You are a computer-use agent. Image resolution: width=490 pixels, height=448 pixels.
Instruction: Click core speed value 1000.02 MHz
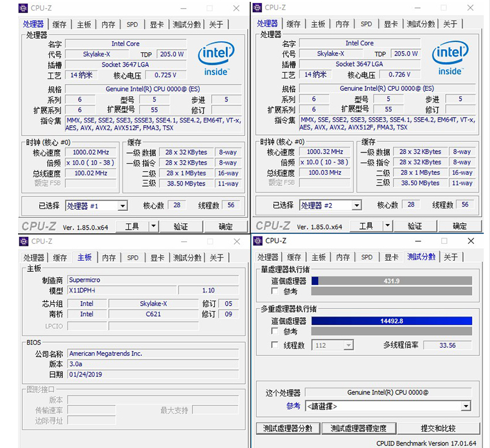pyautogui.click(x=91, y=152)
